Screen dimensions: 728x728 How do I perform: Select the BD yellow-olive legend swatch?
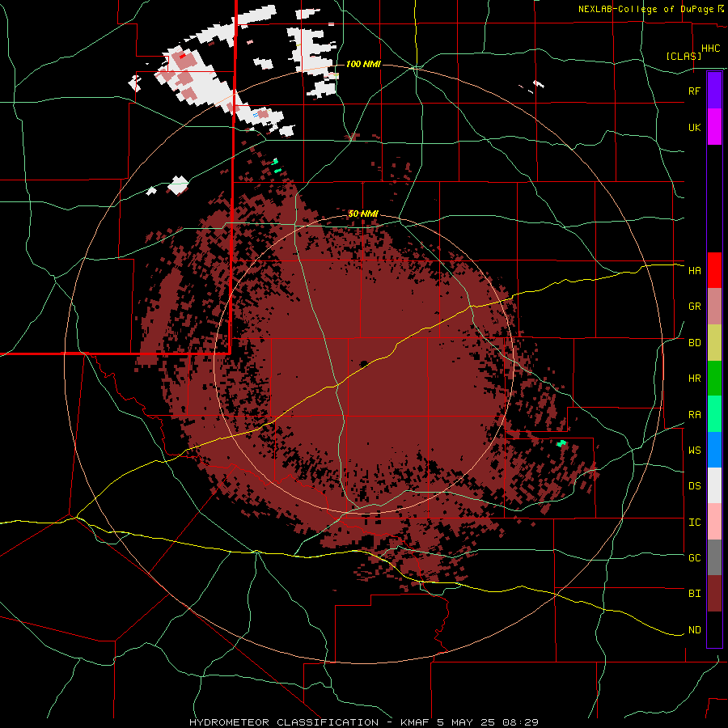click(714, 342)
